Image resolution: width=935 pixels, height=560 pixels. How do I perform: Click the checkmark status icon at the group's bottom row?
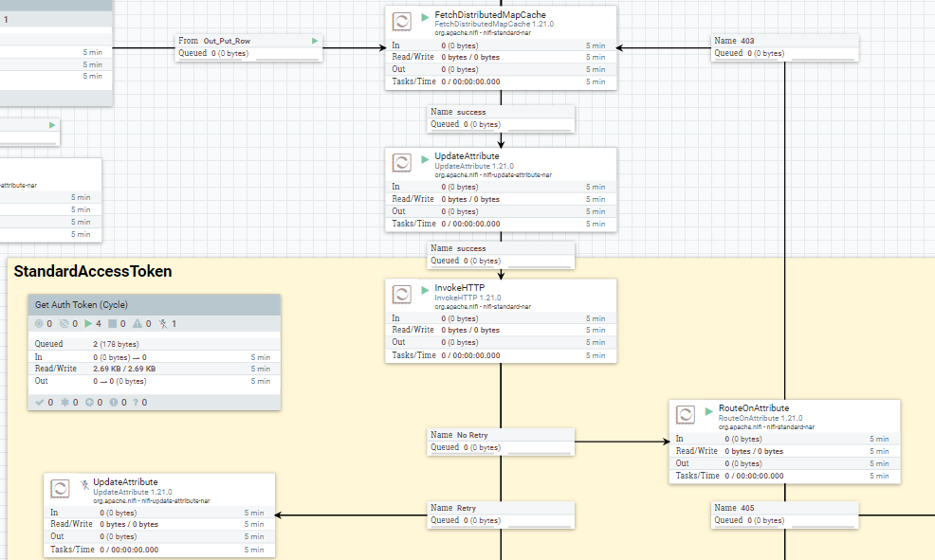(40, 402)
